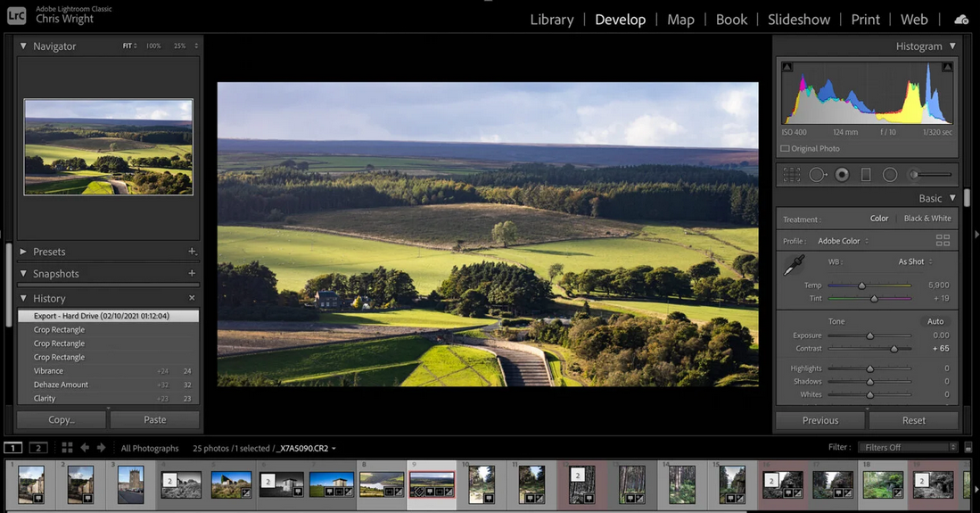Screen dimensions: 980x513
Task: Set Treatment to Color
Action: [878, 219]
